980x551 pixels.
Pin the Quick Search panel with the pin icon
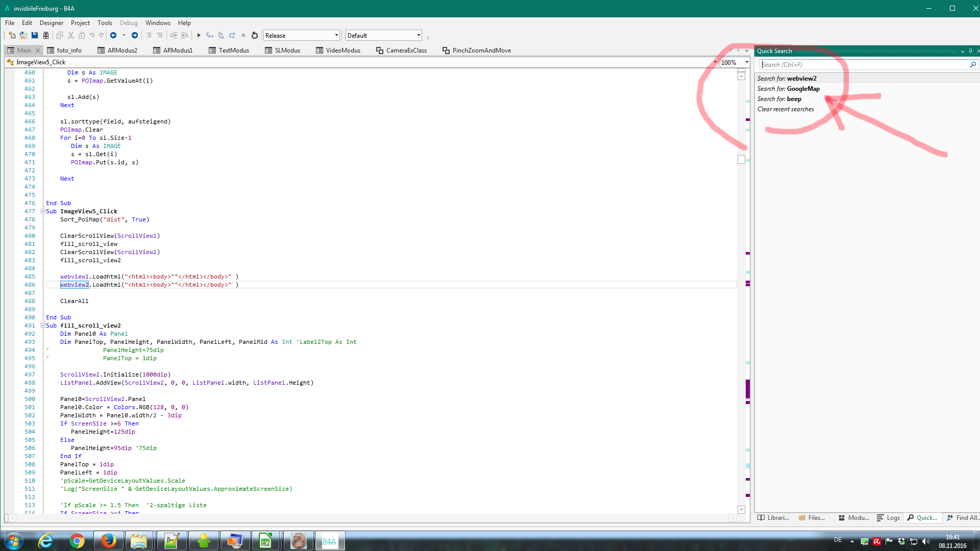[x=970, y=51]
